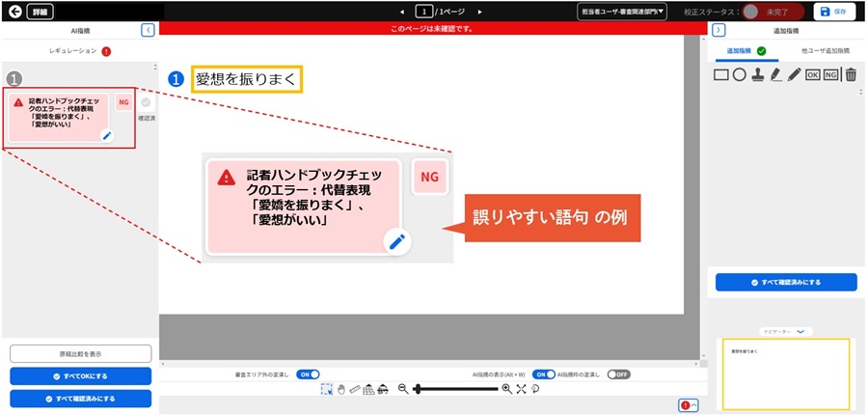Click すべてOKにする button
This screenshot has width=868, height=415.
pos(81,376)
